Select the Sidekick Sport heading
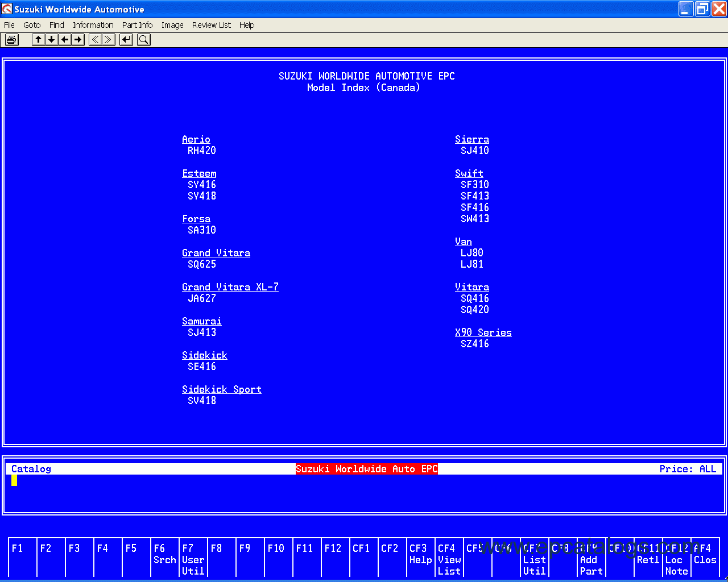728x582 pixels. [222, 389]
